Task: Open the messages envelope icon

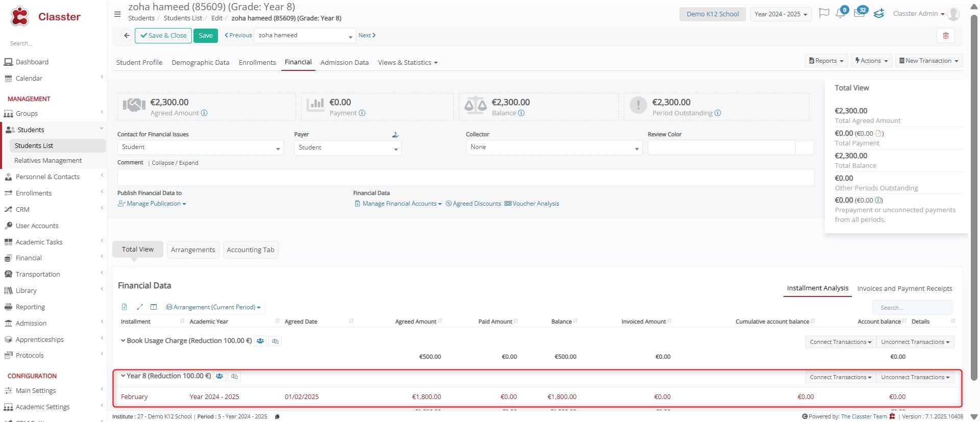Action: click(x=859, y=14)
